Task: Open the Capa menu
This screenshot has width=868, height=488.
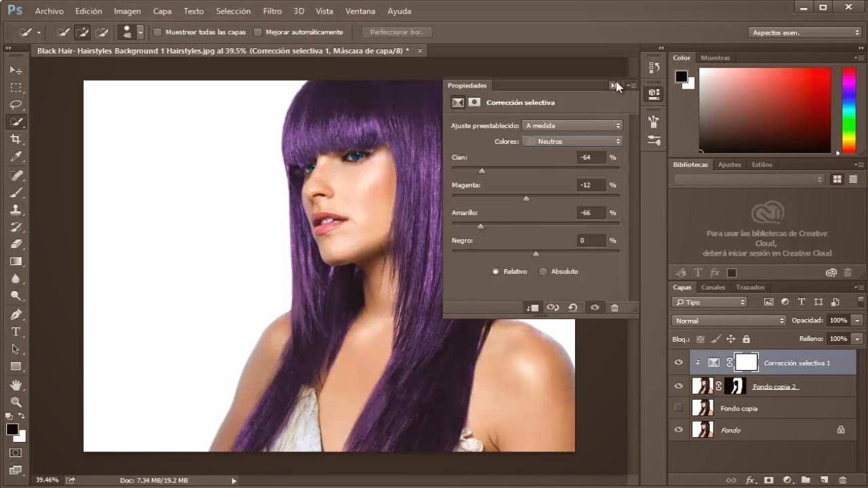Action: pos(162,12)
